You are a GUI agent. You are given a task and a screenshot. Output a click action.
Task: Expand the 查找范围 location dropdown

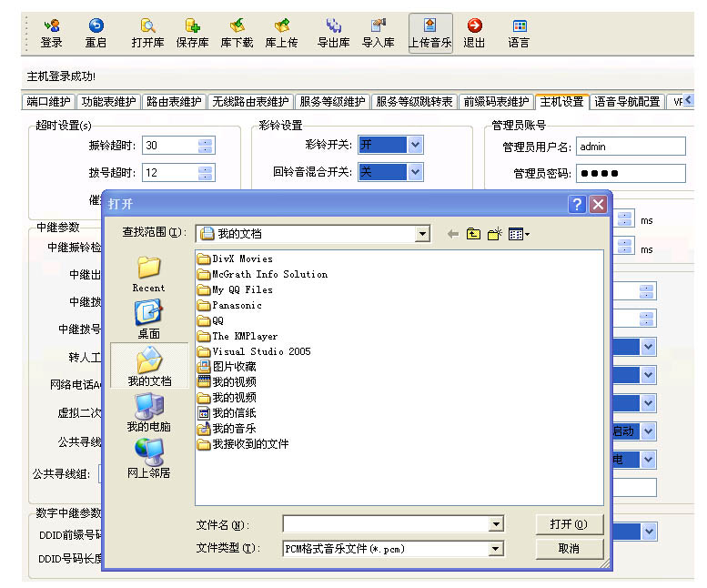click(421, 234)
